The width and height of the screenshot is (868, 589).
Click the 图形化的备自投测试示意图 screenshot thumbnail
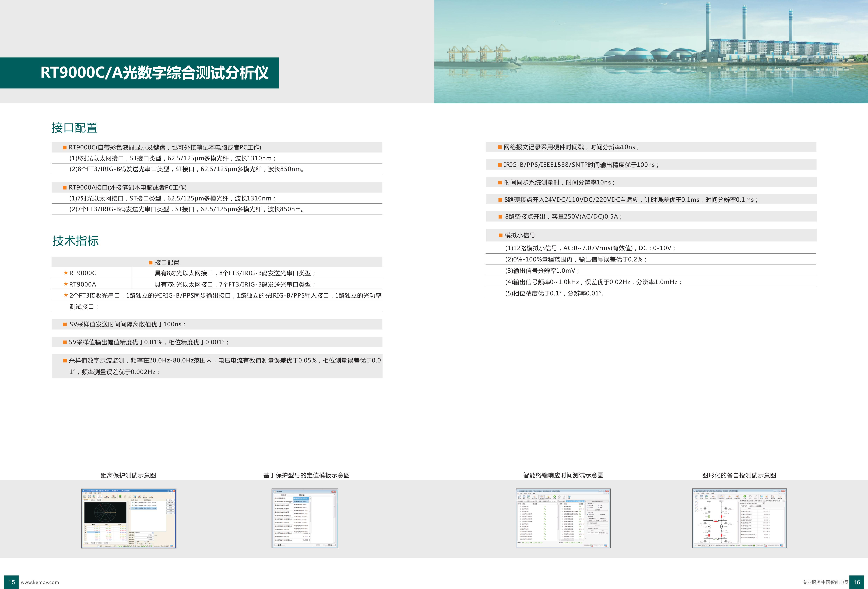point(740,518)
